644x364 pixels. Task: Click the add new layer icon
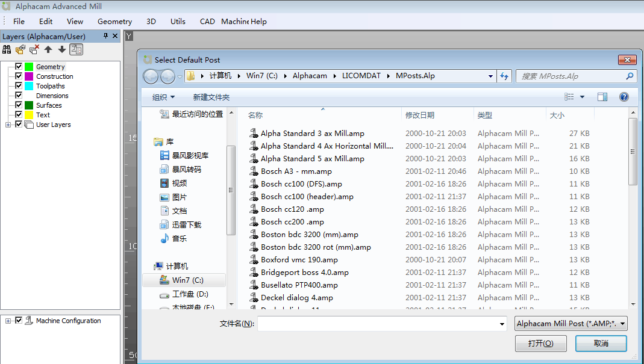coord(20,50)
